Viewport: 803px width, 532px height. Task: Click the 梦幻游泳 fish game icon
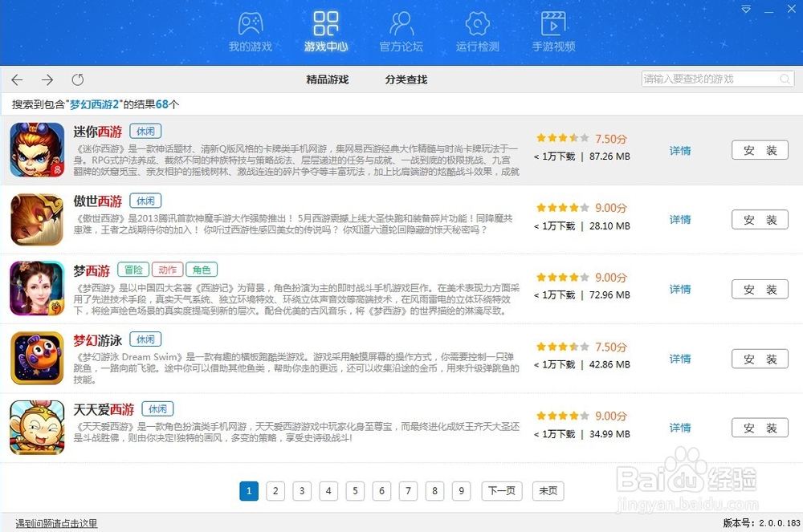pos(37,358)
